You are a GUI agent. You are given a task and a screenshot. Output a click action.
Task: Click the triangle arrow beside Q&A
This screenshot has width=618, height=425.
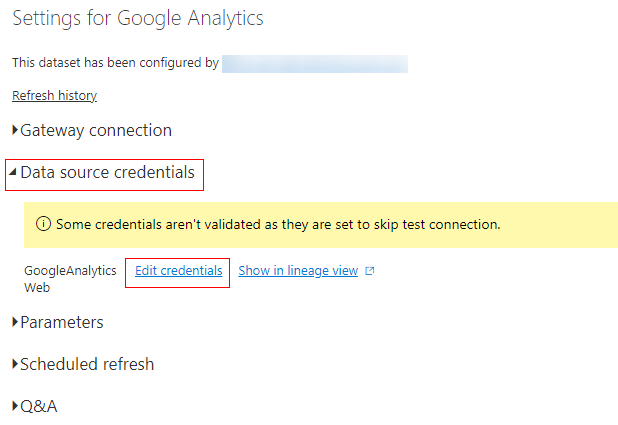15,406
